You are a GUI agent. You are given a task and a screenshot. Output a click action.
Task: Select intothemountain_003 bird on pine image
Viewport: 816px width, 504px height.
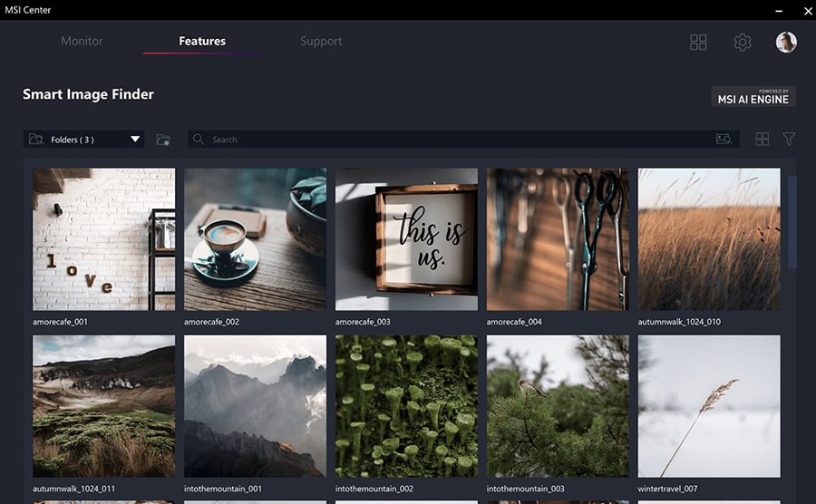558,406
